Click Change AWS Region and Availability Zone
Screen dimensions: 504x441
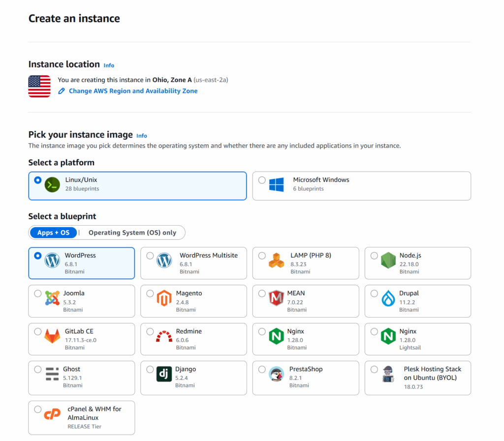click(133, 91)
